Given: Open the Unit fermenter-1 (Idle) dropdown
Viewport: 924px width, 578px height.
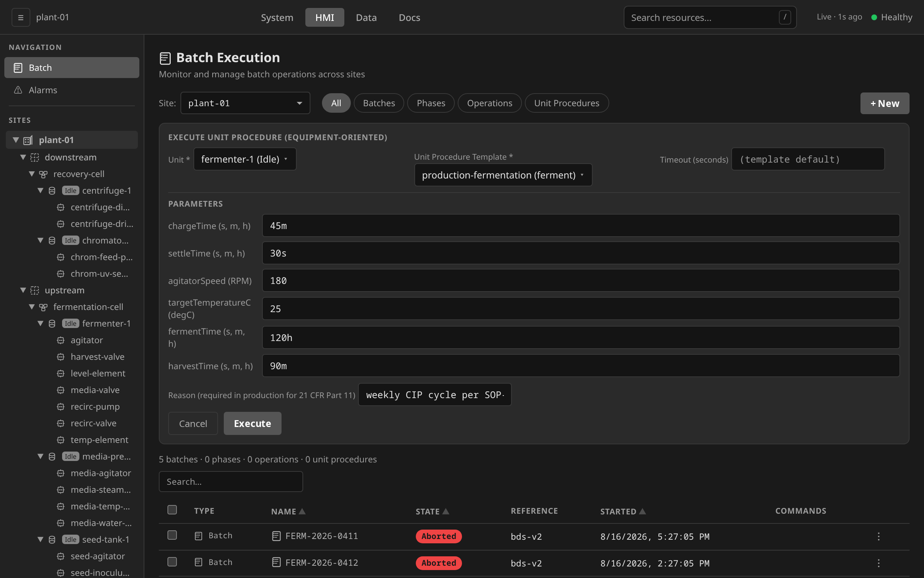Looking at the screenshot, I should click(x=245, y=159).
